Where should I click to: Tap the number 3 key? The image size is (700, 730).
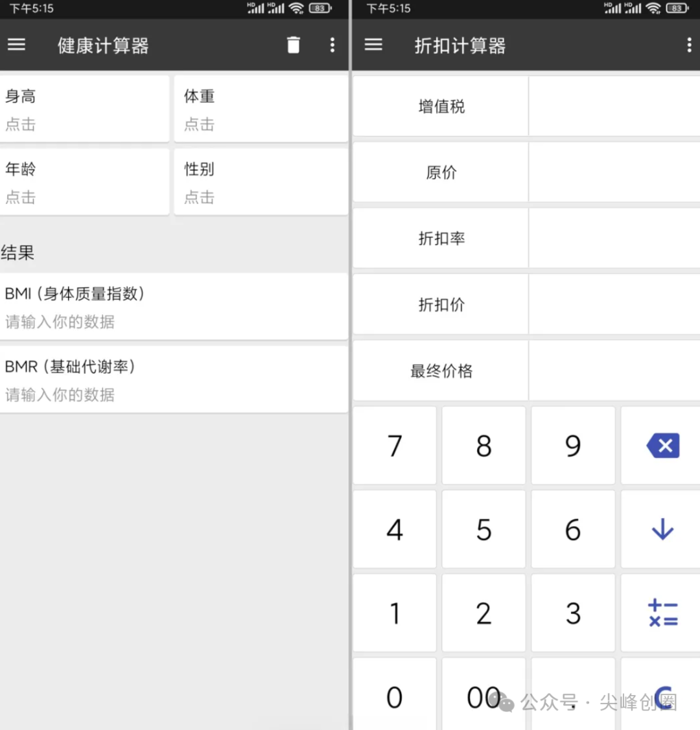pyautogui.click(x=573, y=613)
